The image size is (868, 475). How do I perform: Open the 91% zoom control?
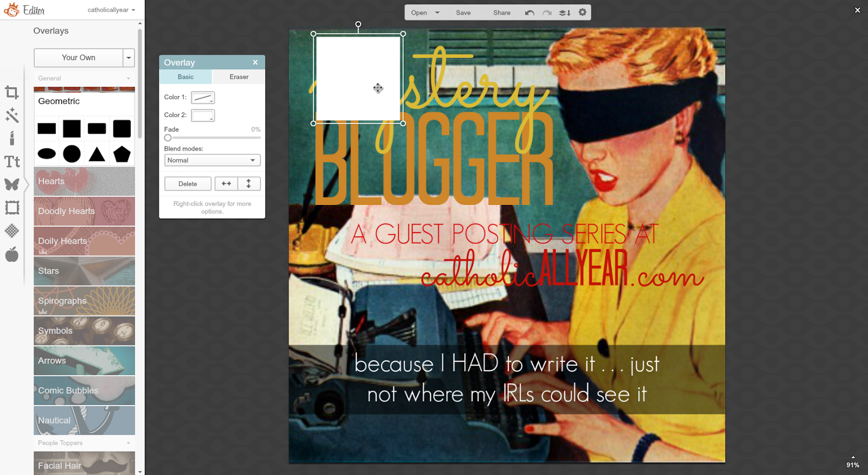coord(853,463)
